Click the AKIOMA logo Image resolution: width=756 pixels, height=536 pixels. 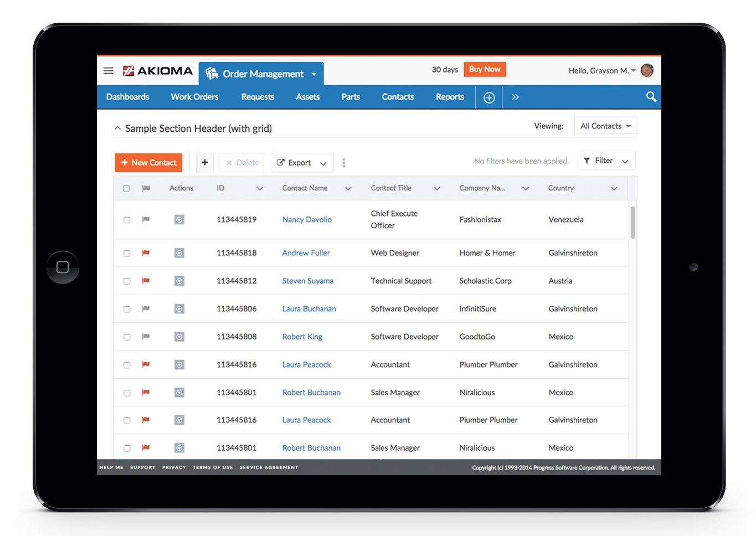pos(157,71)
